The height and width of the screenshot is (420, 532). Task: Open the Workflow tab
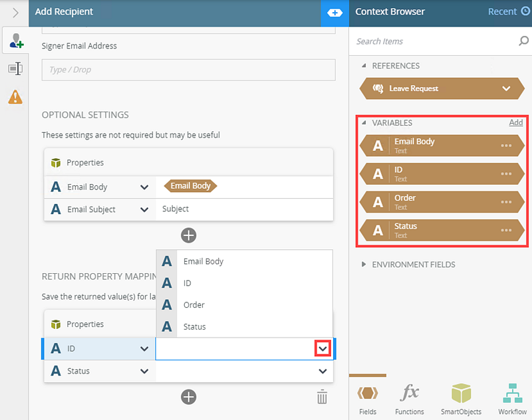[512, 399]
